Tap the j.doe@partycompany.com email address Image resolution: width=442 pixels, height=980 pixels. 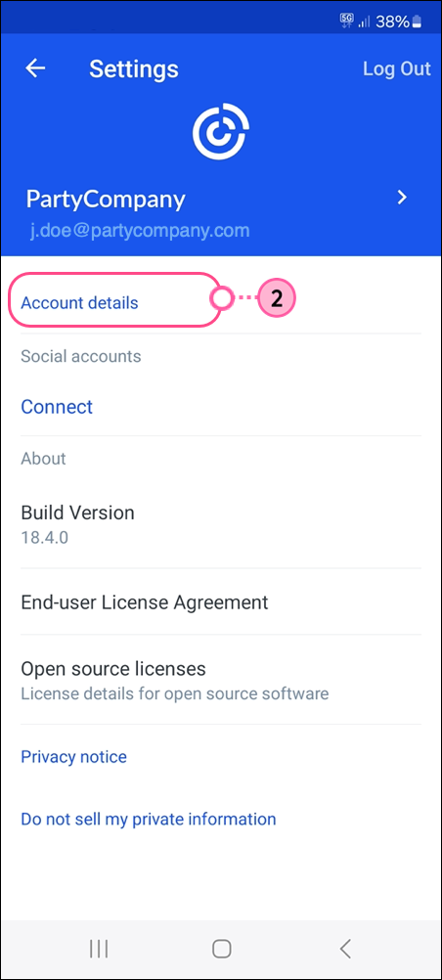point(140,231)
